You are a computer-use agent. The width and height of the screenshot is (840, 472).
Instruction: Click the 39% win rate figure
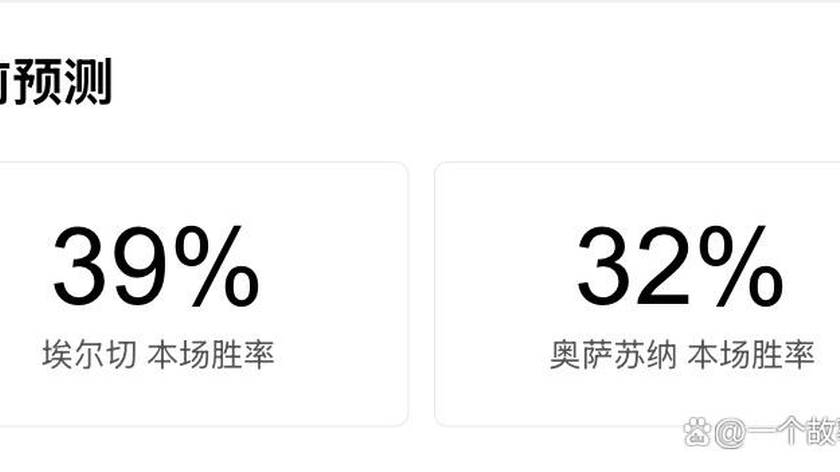click(x=156, y=267)
